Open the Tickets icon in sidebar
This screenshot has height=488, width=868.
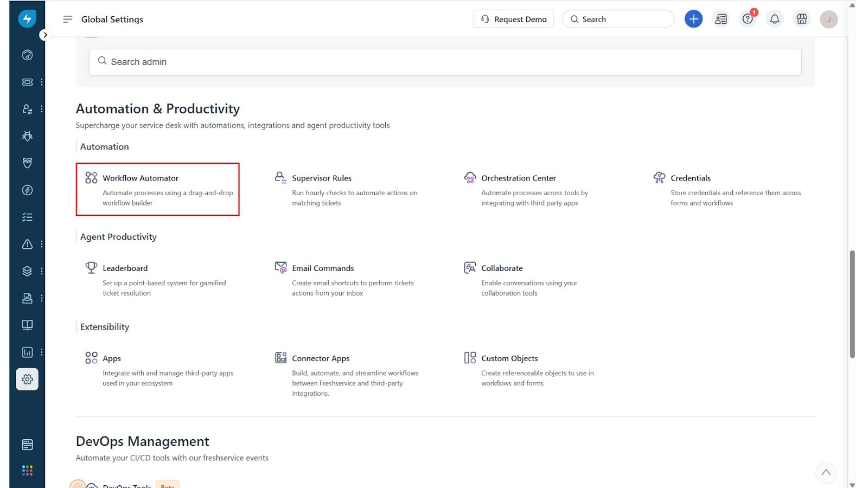[27, 82]
